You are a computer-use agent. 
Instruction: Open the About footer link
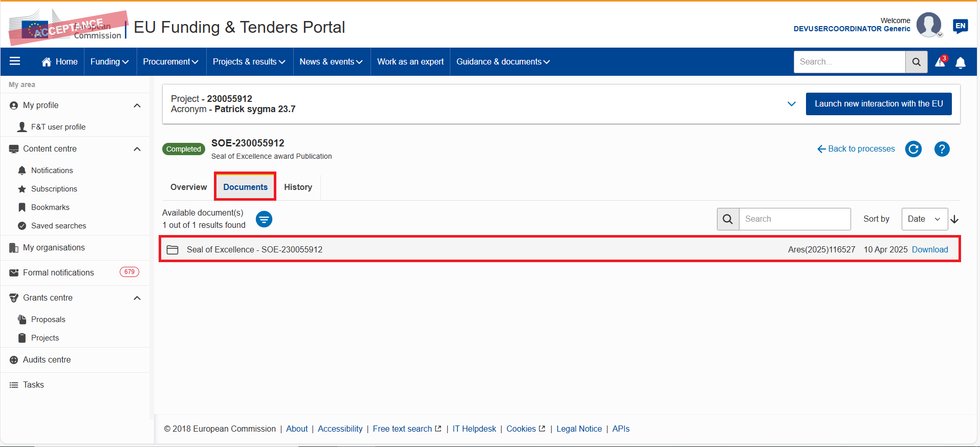tap(297, 429)
